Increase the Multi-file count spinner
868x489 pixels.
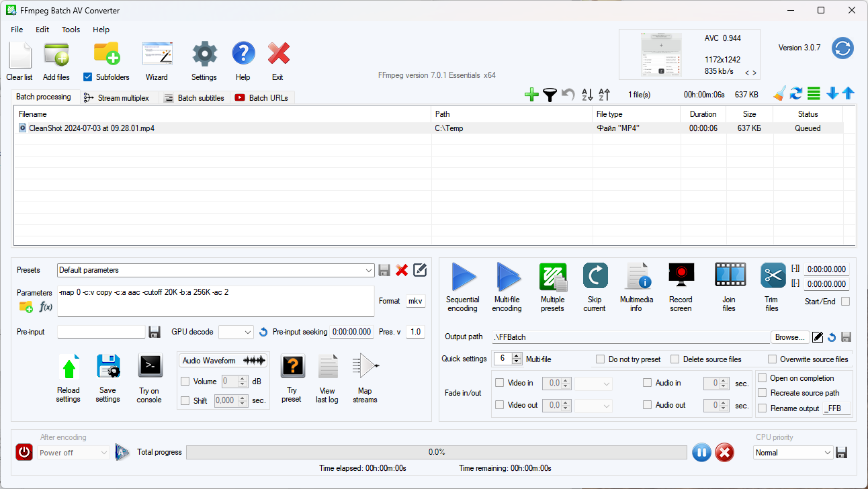click(516, 355)
